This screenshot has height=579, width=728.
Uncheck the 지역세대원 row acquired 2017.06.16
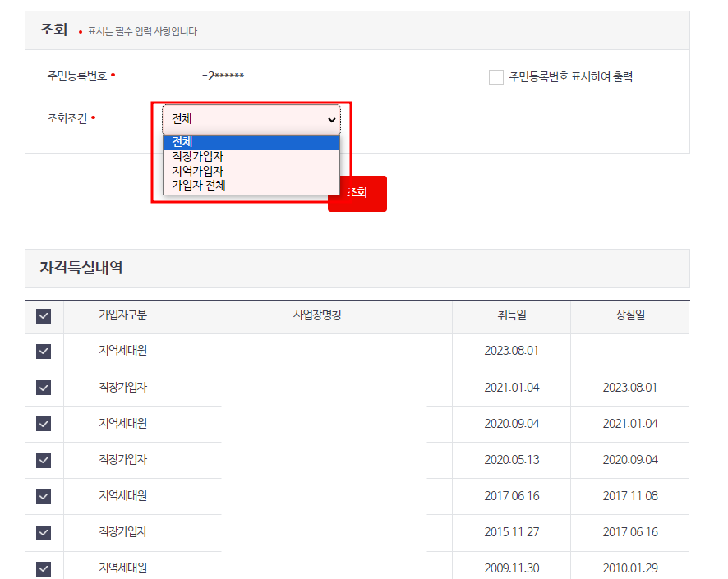coord(43,495)
